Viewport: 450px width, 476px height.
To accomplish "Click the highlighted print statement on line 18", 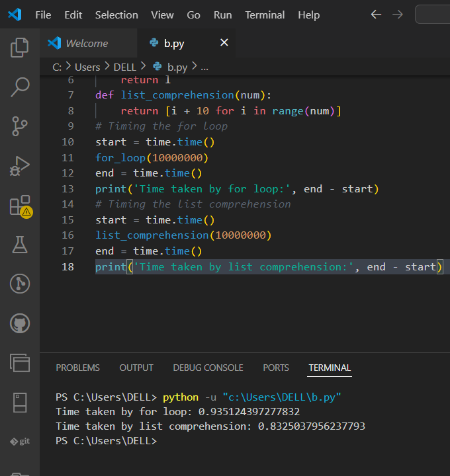I will [x=269, y=267].
